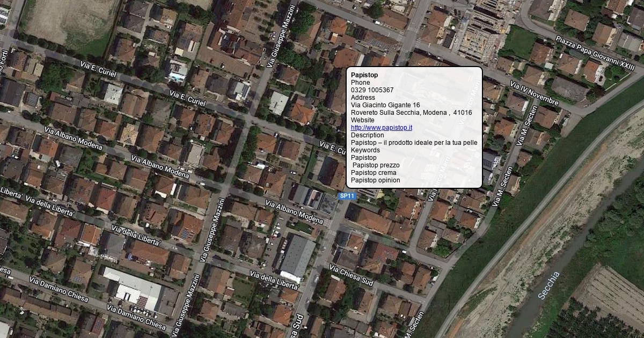Screen dimensions: 644x338
Task: Click the Rovereto Sulla Secchia postal line
Action: point(411,113)
